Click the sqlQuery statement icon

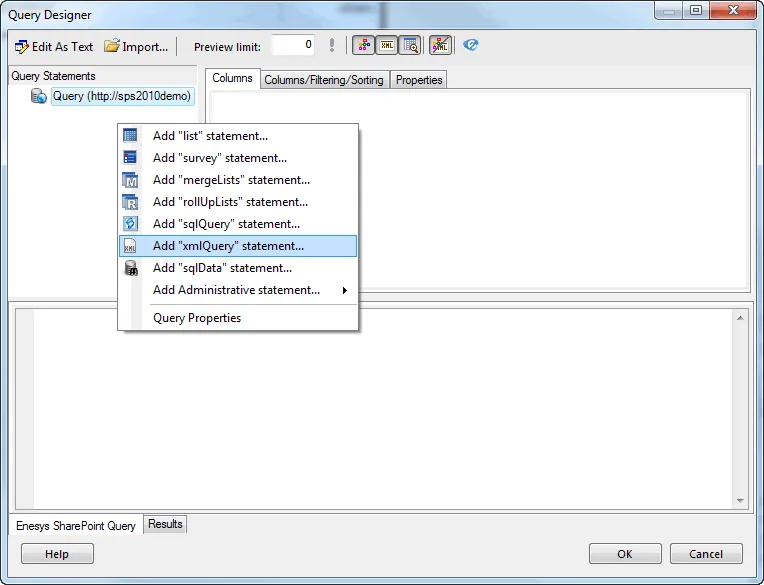[x=130, y=224]
